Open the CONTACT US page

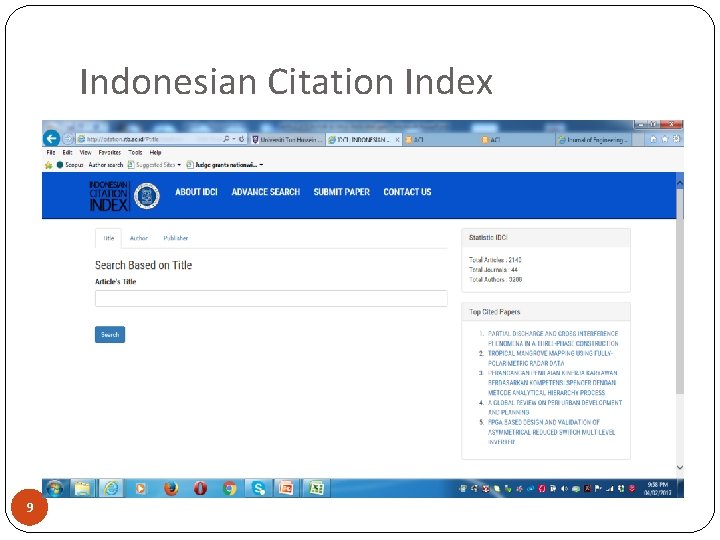[x=407, y=192]
